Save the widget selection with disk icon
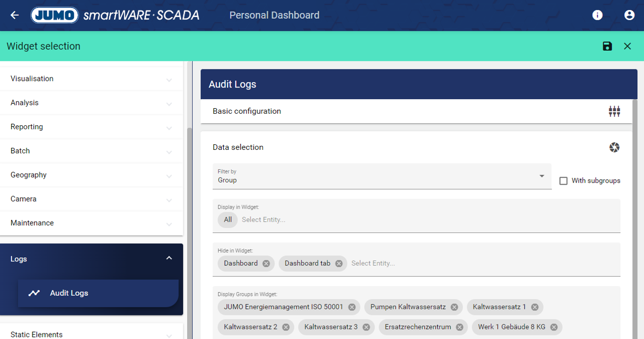644x339 pixels. pos(607,46)
